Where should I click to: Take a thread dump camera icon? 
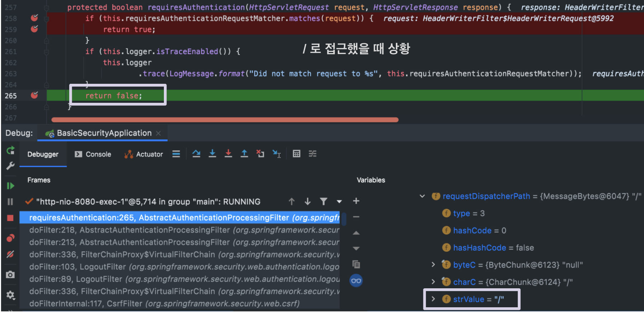point(10,275)
